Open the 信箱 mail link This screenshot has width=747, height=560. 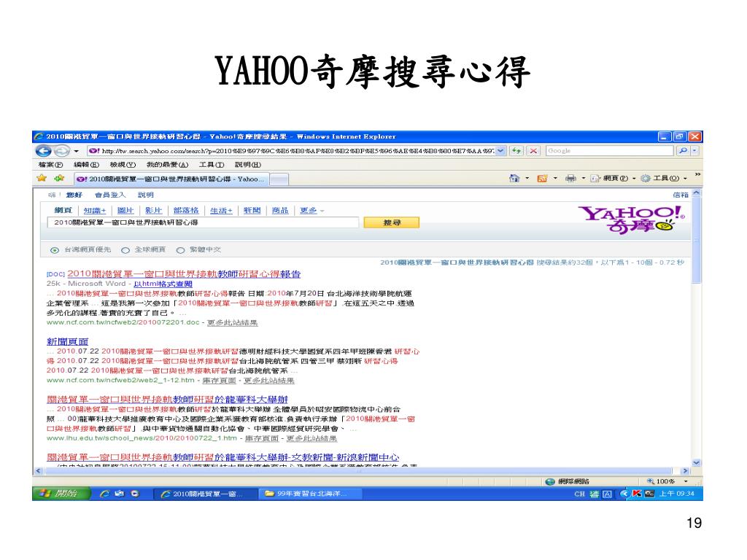pyautogui.click(x=681, y=195)
